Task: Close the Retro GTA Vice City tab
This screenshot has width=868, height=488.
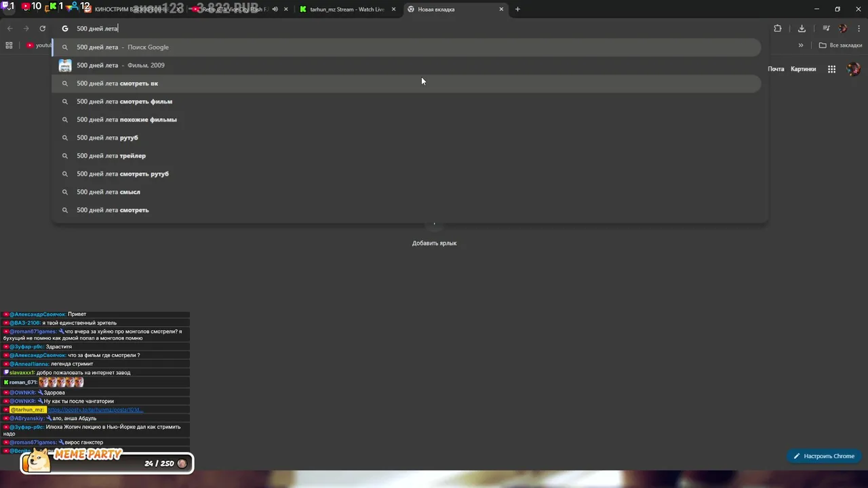Action: 285,9
